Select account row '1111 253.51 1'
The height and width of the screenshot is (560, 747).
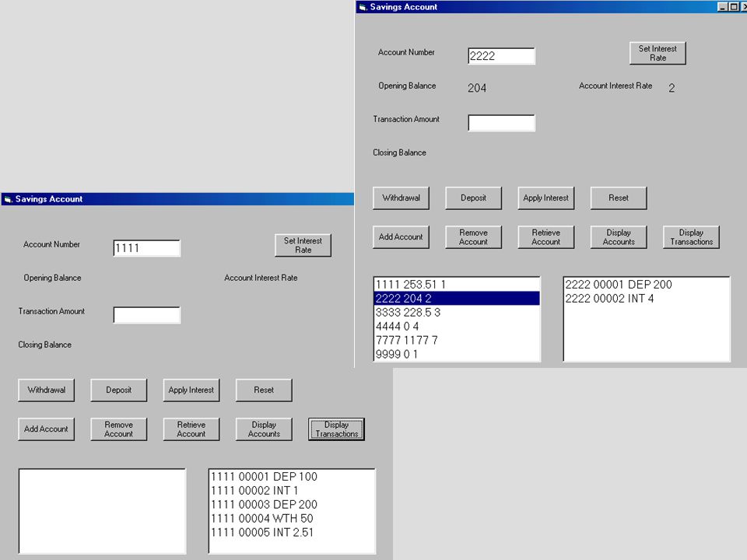(x=457, y=285)
